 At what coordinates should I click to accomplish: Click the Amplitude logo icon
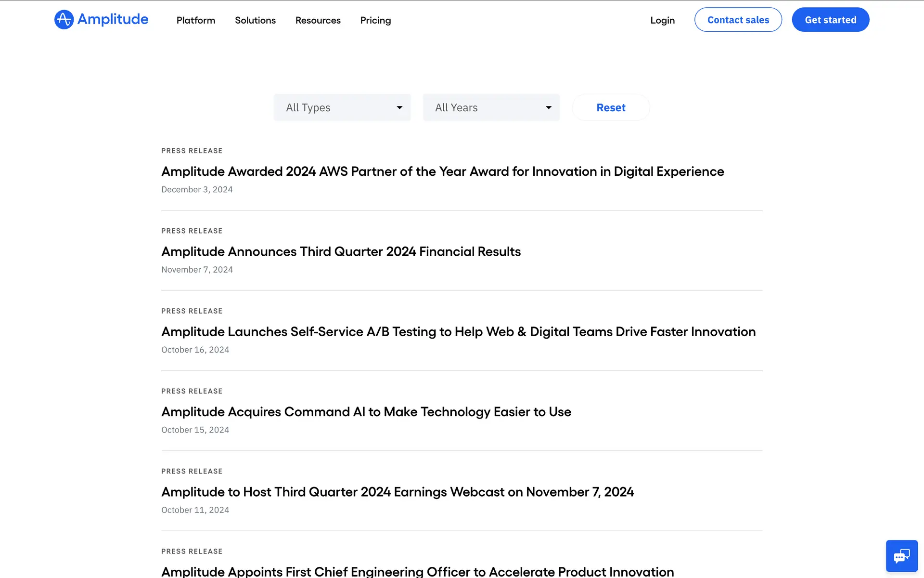click(64, 20)
